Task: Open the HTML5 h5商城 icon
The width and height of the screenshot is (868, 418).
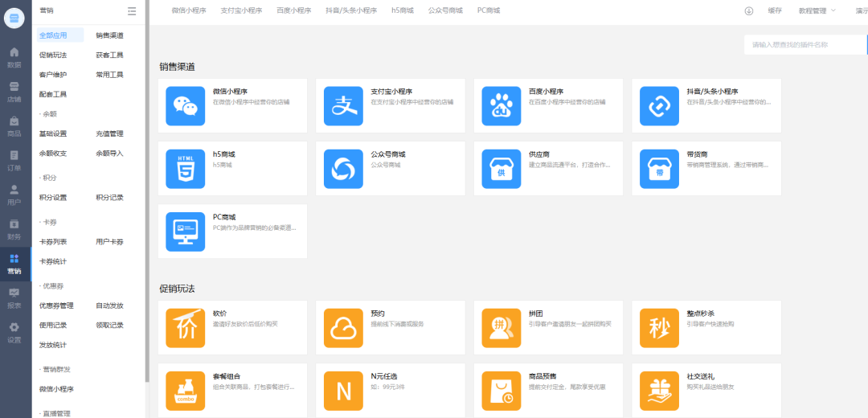Action: (186, 169)
